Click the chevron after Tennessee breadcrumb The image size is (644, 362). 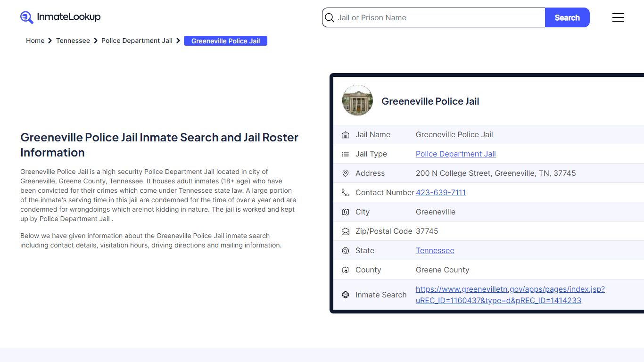96,41
